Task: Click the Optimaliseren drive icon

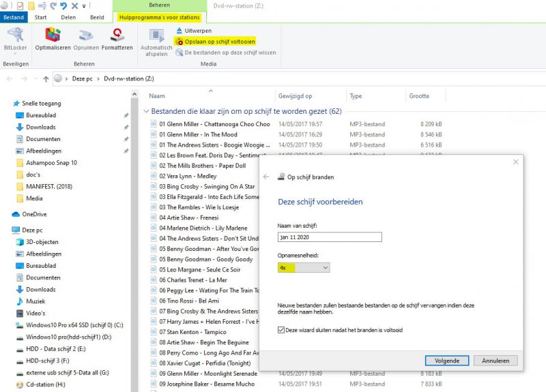Action: coord(53,35)
